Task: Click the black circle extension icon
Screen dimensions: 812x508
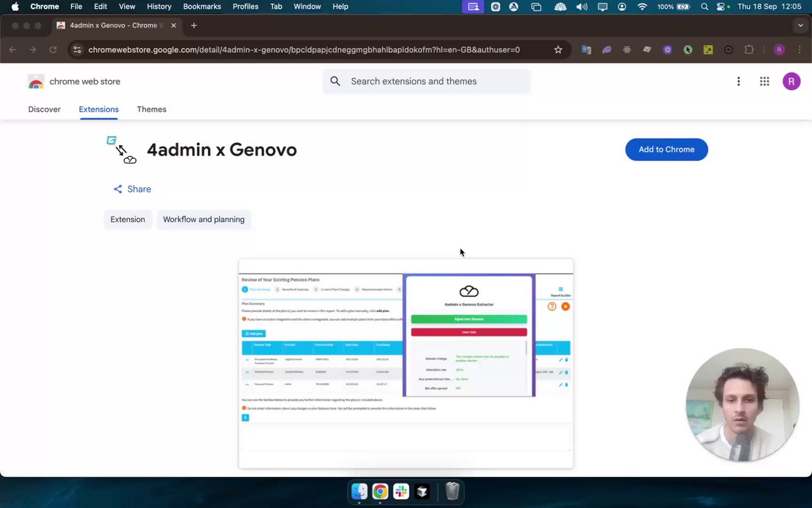Action: 728,50
